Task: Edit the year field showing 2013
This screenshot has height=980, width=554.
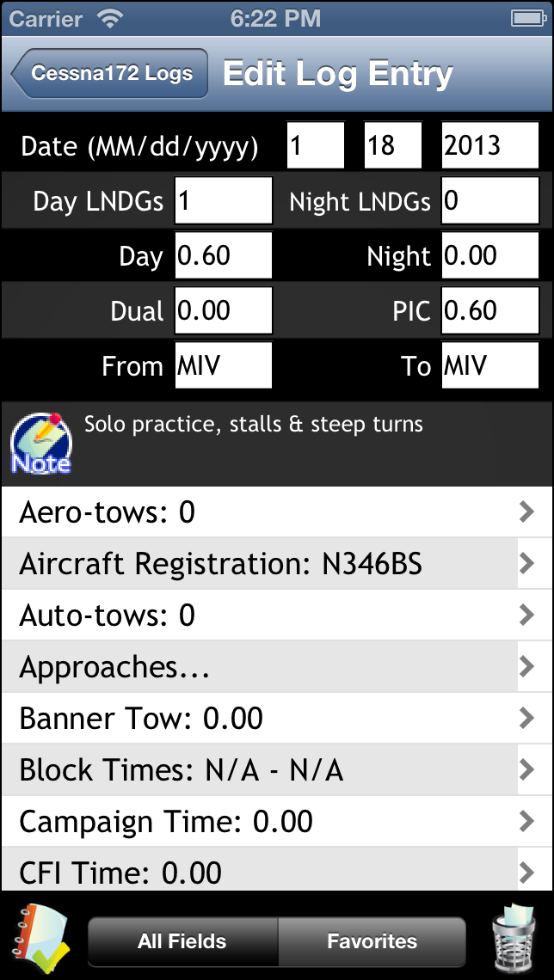Action: pyautogui.click(x=489, y=144)
